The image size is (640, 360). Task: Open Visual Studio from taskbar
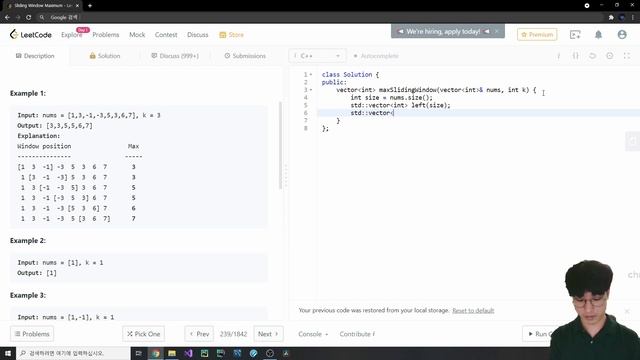(188, 353)
